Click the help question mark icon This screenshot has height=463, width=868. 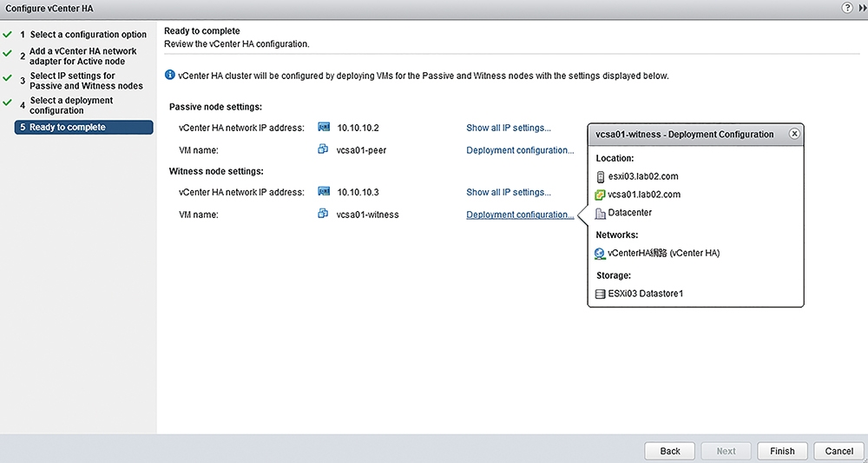coord(846,8)
